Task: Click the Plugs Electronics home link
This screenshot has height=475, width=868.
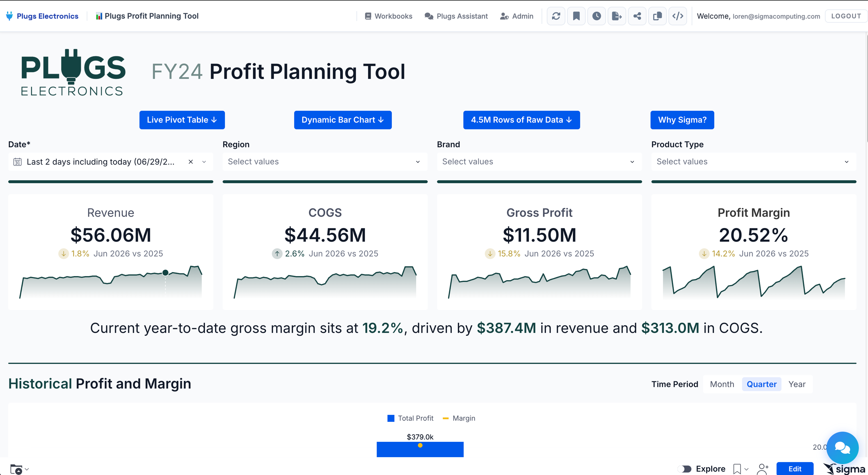Action: tap(42, 16)
